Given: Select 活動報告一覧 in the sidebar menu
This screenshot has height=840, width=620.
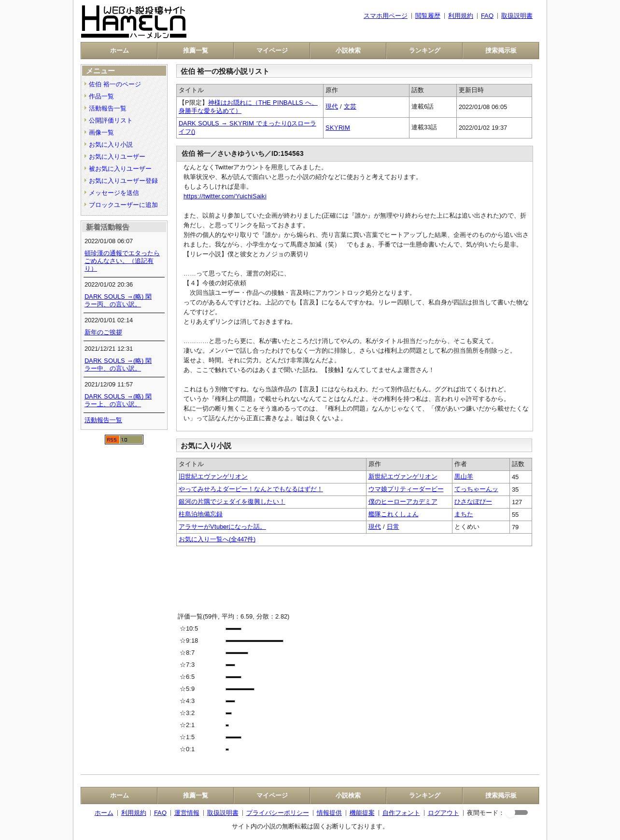Looking at the screenshot, I should click(108, 109).
